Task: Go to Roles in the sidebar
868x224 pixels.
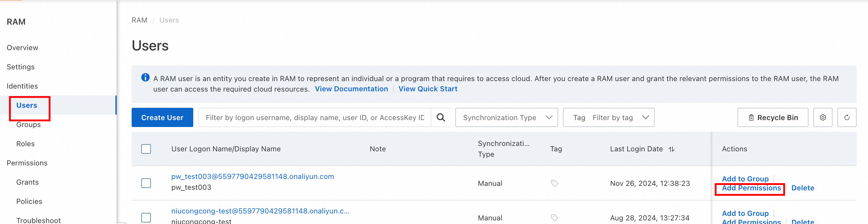Action: (x=25, y=144)
